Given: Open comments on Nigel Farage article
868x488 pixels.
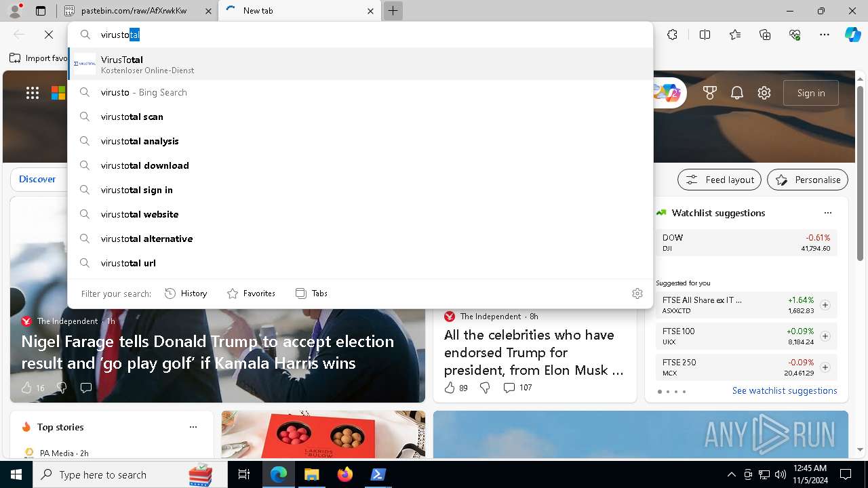Looking at the screenshot, I should [86, 388].
